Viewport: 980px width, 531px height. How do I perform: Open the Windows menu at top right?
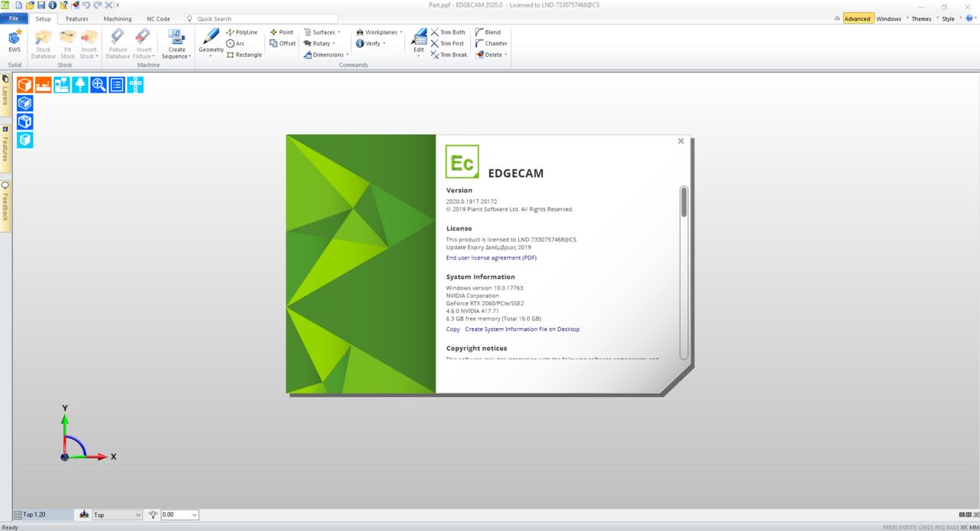(x=891, y=18)
